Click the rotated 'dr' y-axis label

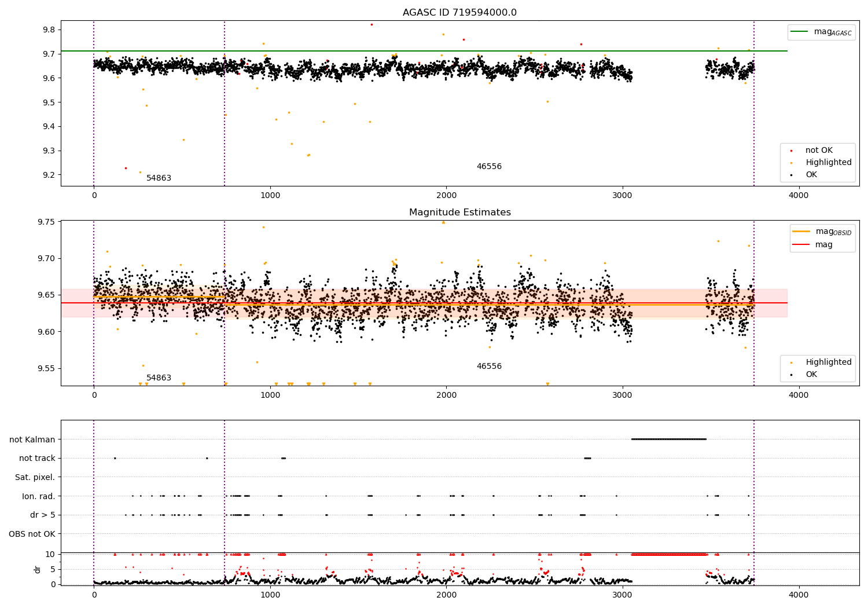pyautogui.click(x=38, y=569)
